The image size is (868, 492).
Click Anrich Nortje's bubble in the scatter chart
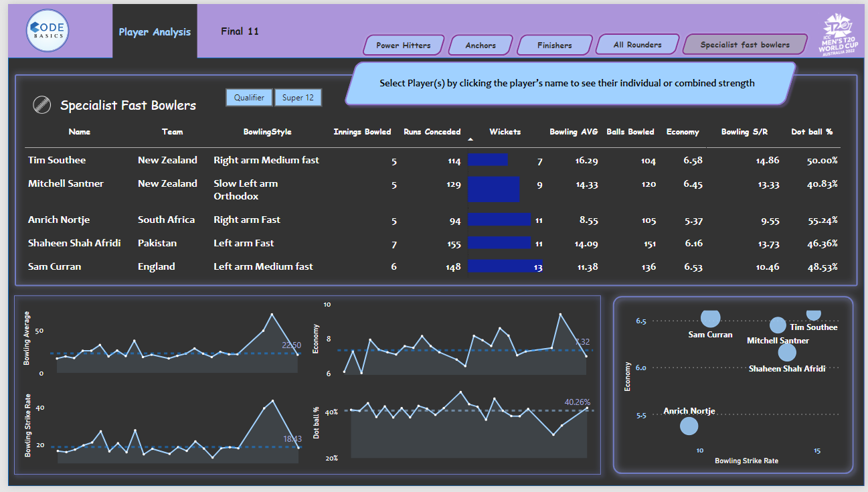point(688,426)
